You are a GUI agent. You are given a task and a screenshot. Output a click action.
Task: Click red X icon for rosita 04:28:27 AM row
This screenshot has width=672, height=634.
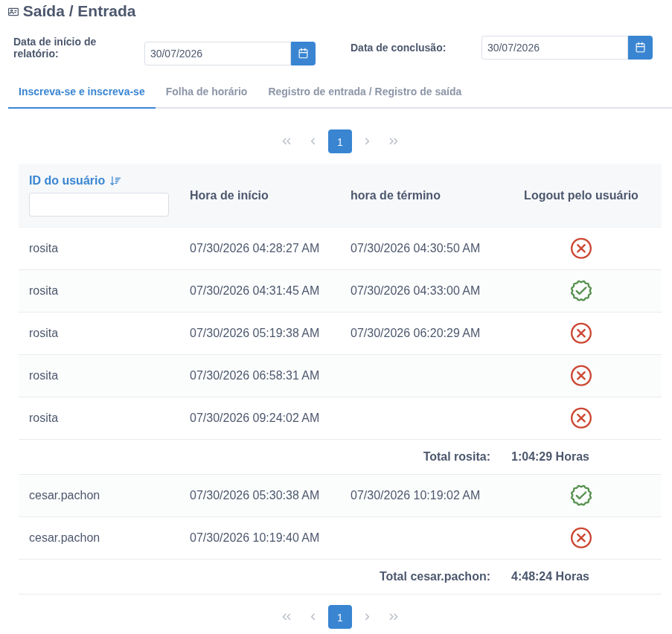click(x=580, y=249)
